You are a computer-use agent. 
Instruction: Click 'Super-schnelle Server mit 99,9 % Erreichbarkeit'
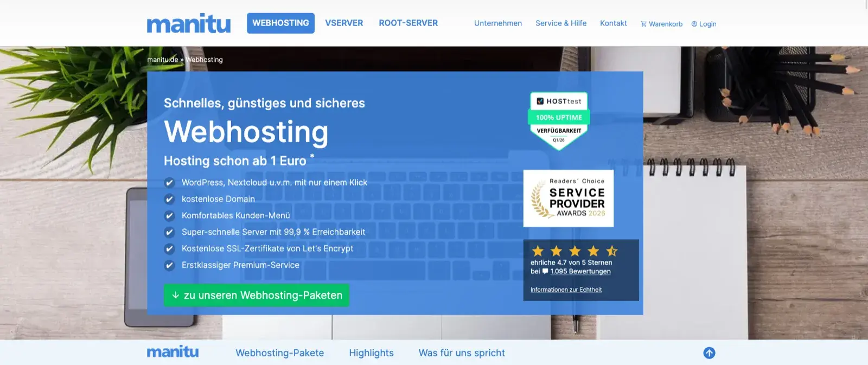(273, 232)
